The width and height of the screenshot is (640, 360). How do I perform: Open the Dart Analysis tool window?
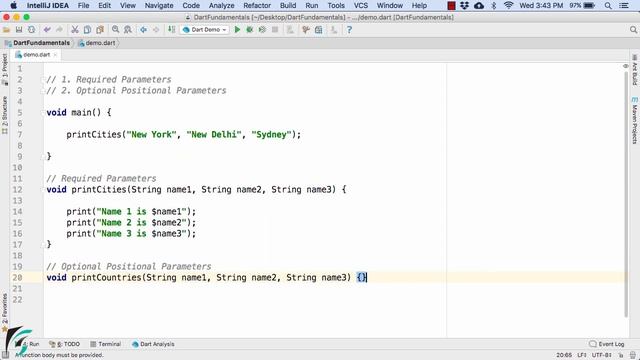(x=153, y=344)
